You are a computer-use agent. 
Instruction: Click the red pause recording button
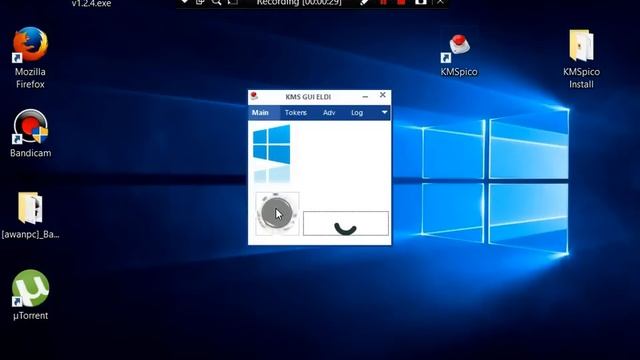(x=383, y=2)
